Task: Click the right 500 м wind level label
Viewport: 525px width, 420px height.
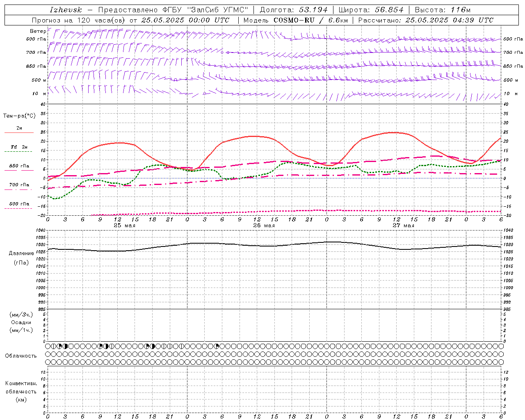Action: (x=510, y=80)
